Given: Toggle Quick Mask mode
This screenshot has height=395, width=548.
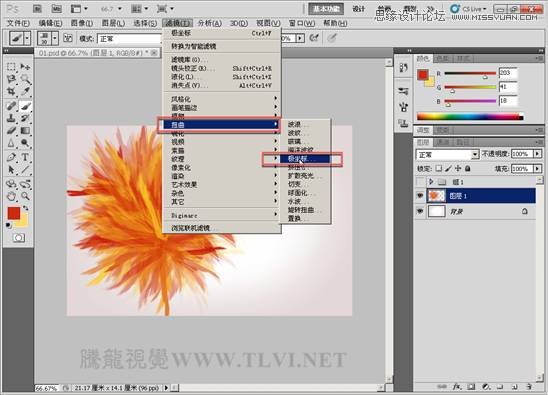Looking at the screenshot, I should tap(19, 238).
